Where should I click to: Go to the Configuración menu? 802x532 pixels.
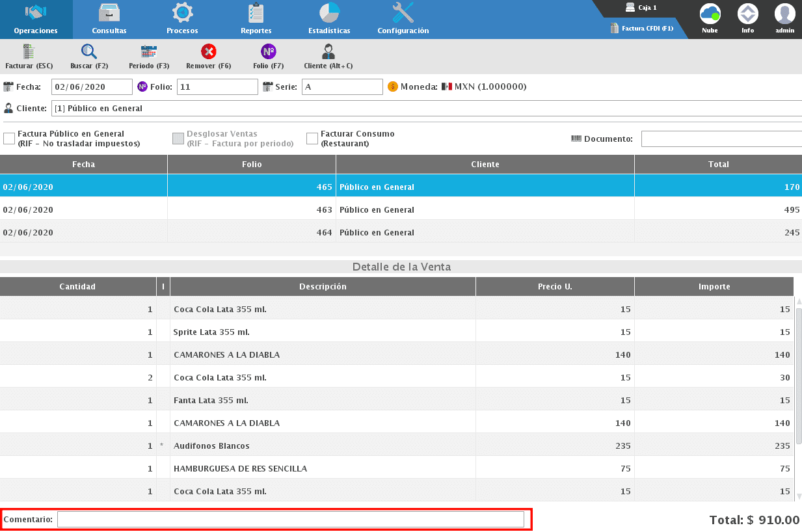[403, 20]
